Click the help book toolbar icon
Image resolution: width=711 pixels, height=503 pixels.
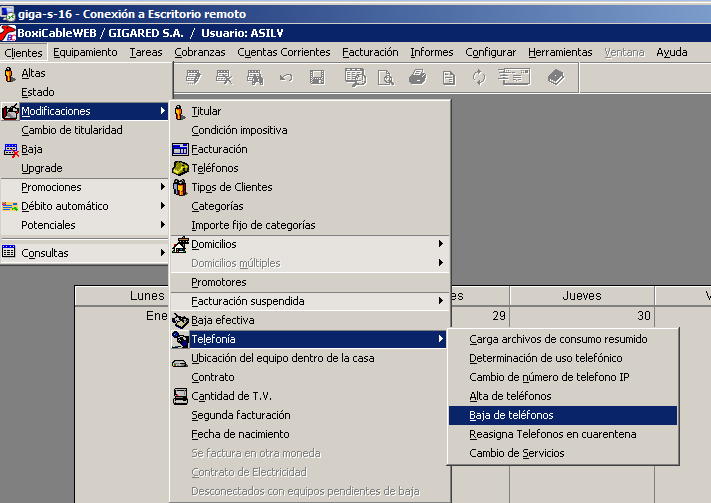[x=557, y=78]
